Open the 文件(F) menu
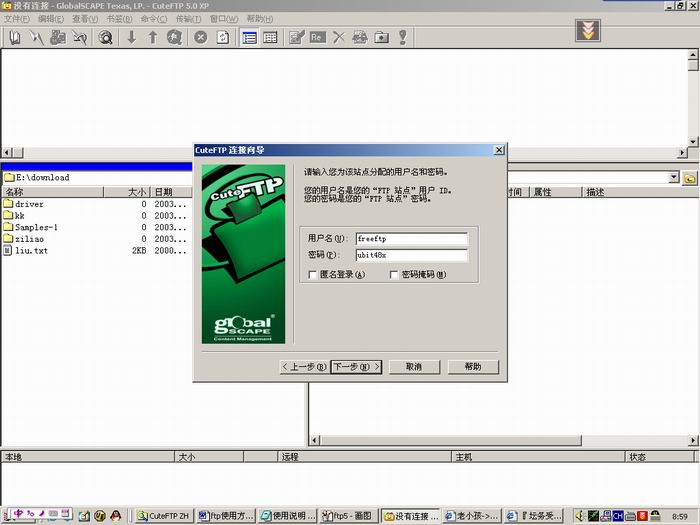700x525 pixels. (x=17, y=19)
